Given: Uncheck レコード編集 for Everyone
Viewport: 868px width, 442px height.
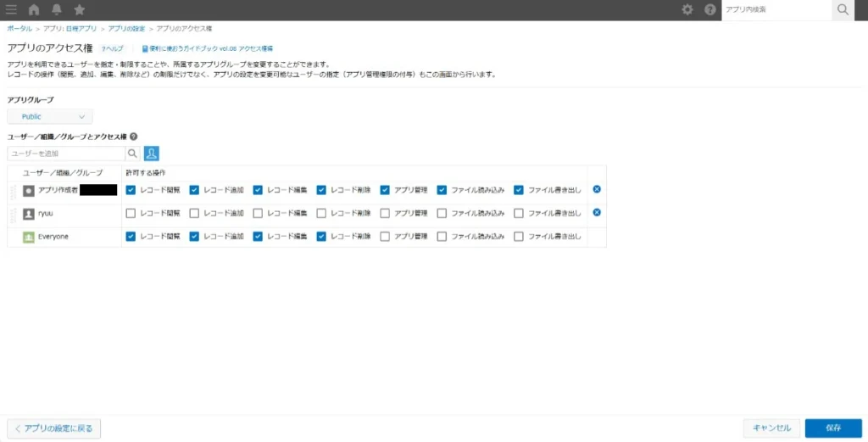Looking at the screenshot, I should point(258,237).
